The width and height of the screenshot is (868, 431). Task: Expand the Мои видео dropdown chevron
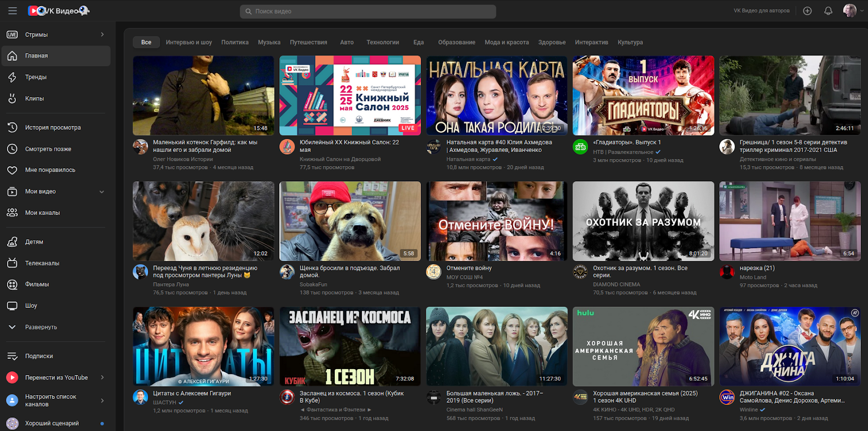(x=102, y=192)
